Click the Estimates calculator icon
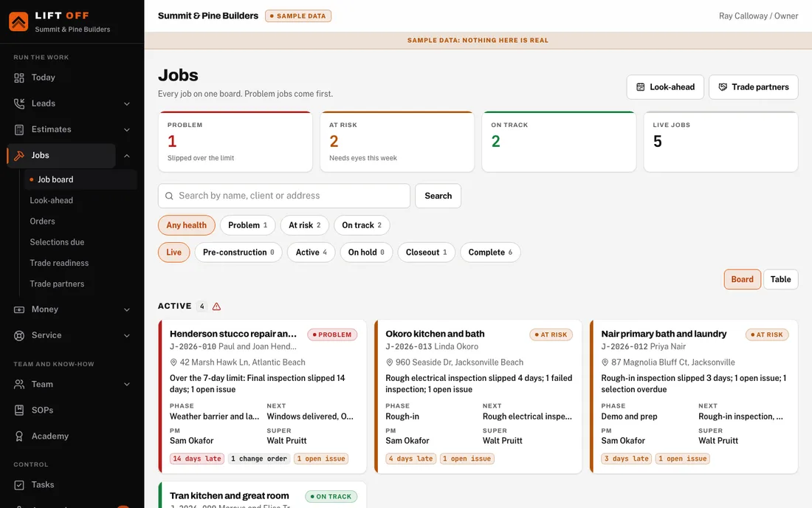The image size is (812, 508). 19,129
